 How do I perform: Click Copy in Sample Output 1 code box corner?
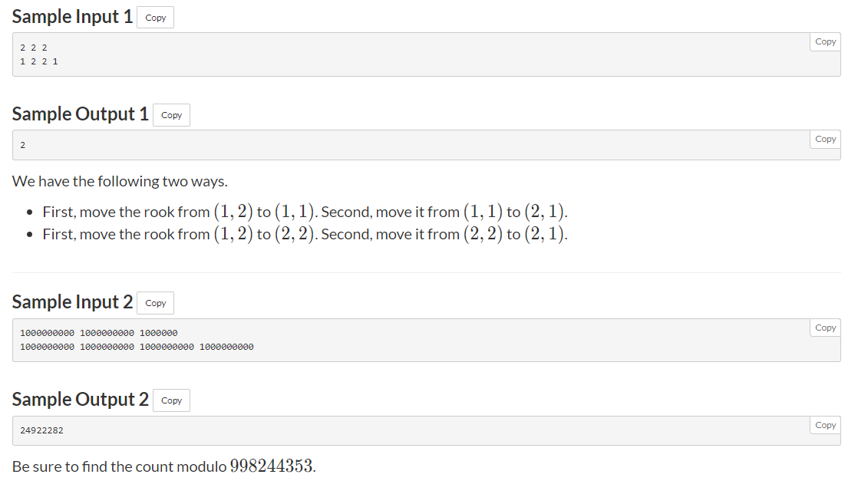click(825, 140)
